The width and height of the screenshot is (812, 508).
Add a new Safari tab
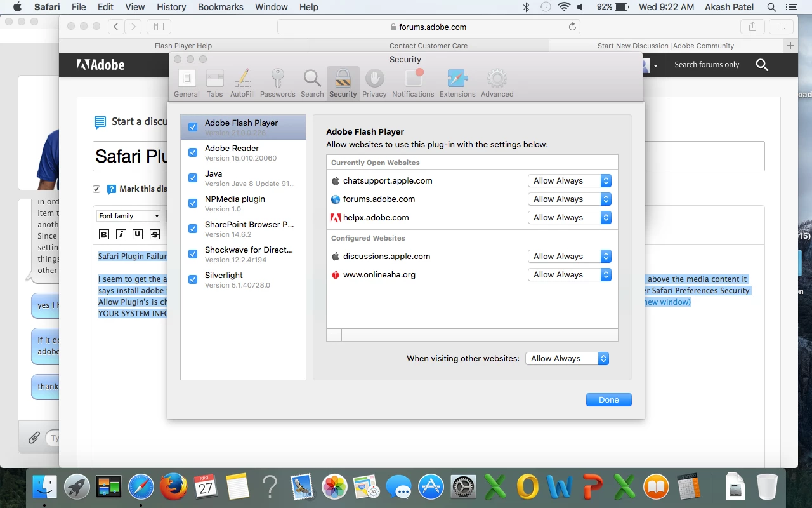click(x=790, y=46)
